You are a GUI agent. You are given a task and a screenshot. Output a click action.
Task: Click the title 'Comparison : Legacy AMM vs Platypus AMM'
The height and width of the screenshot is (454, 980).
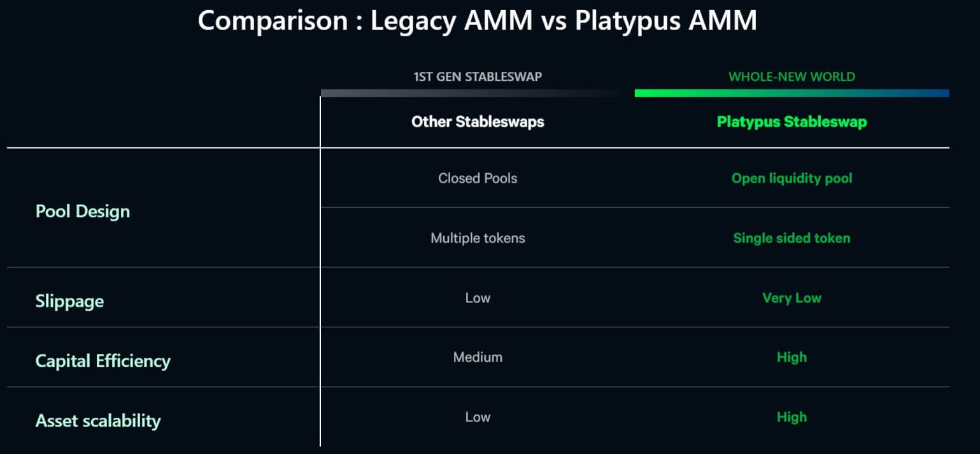pos(477,20)
